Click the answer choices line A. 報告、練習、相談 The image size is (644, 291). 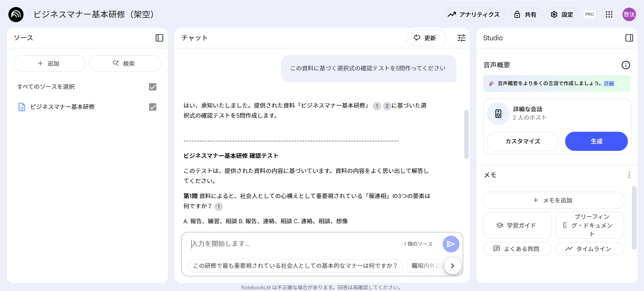[x=265, y=221]
